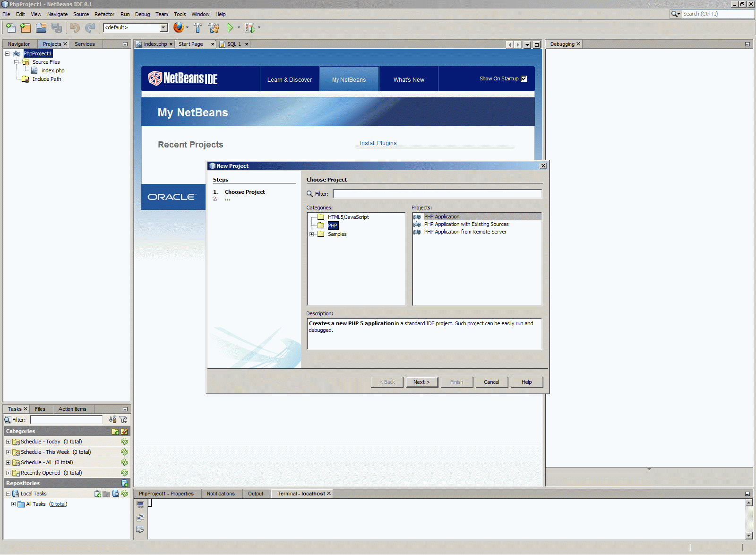Open the What's New tab
The width and height of the screenshot is (756, 555).
click(x=409, y=79)
